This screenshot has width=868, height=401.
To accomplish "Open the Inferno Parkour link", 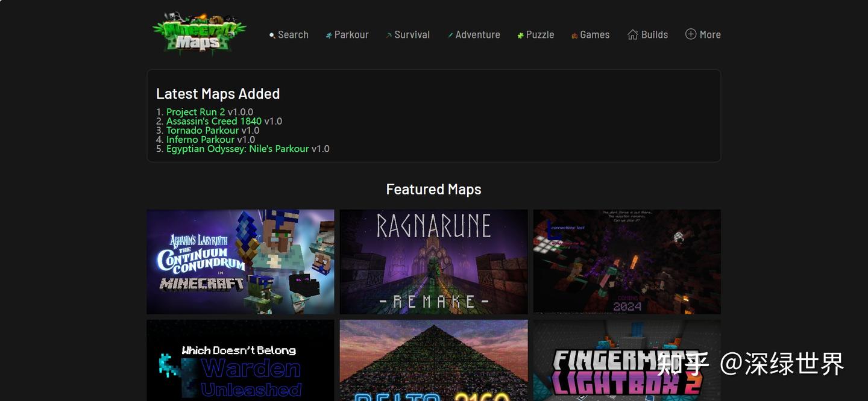I will click(x=200, y=139).
